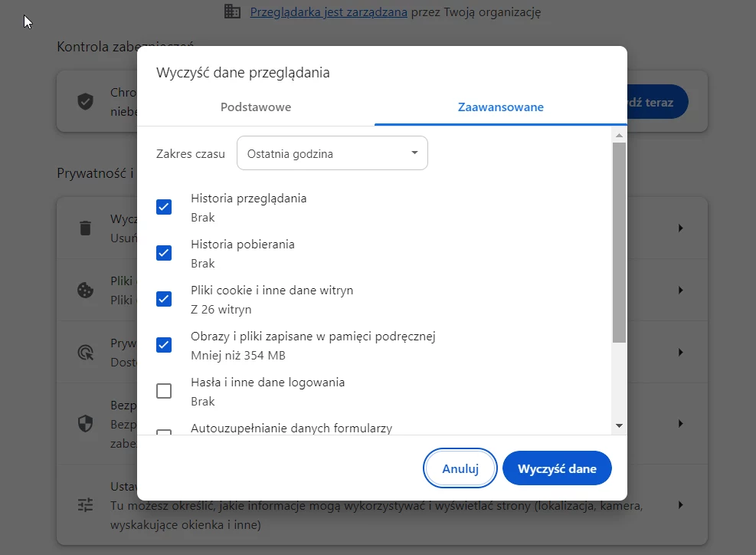
Task: Click the Anuluj button
Action: [460, 468]
